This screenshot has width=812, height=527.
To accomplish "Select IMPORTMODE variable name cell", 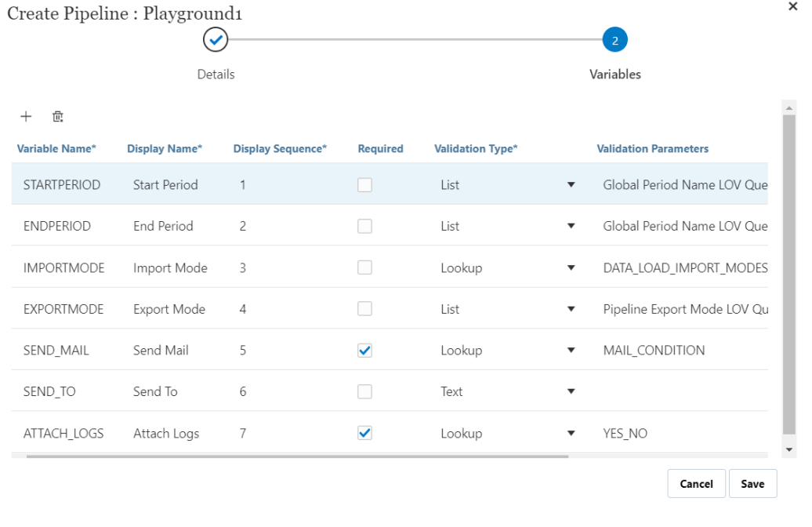I will 63,268.
